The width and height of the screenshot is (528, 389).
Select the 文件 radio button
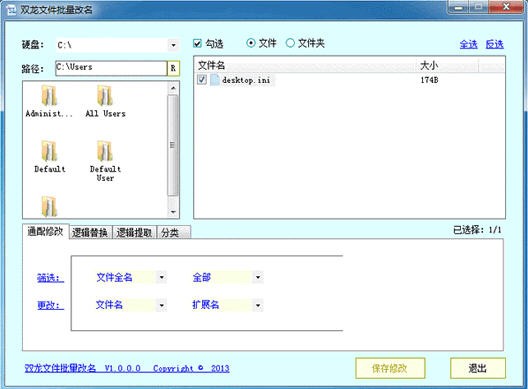251,43
